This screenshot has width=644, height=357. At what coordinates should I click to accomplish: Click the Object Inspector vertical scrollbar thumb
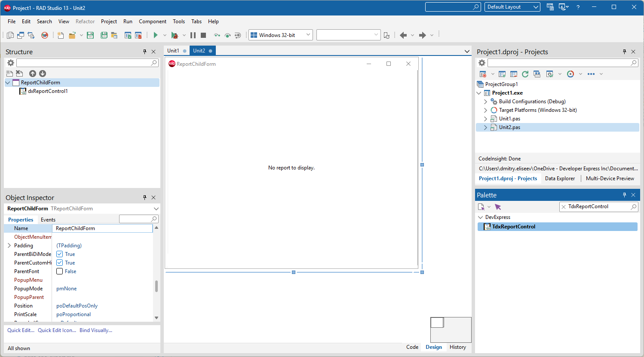(x=156, y=286)
